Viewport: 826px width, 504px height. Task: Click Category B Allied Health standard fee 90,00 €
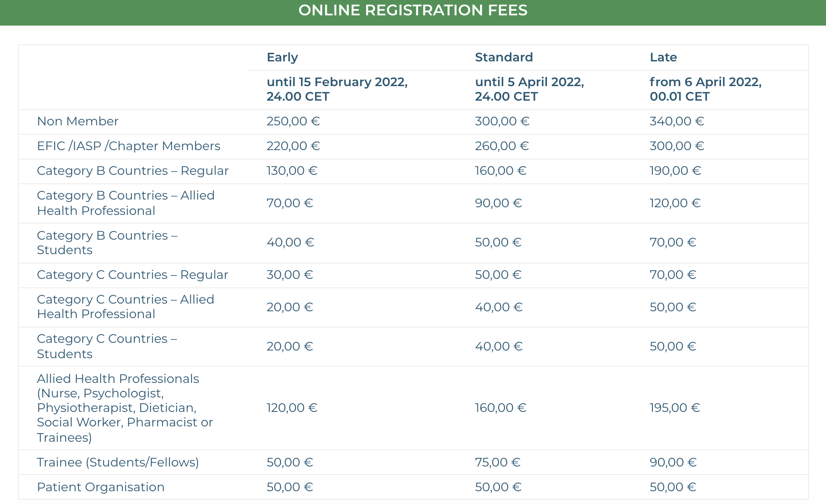coord(498,203)
